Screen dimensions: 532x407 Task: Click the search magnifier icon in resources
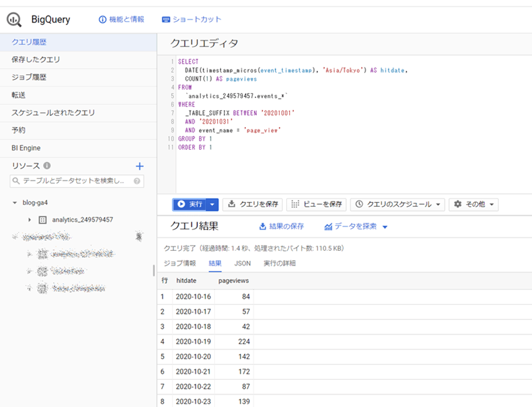16,181
